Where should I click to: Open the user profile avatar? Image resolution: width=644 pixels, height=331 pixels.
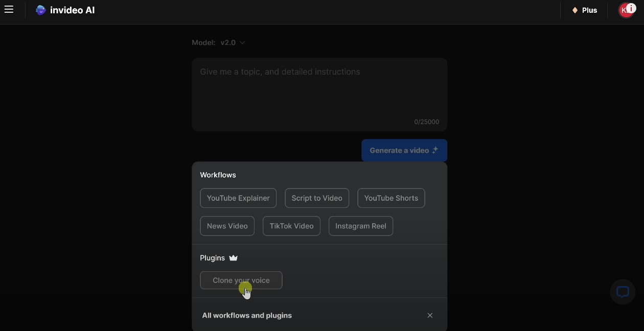[x=627, y=10]
